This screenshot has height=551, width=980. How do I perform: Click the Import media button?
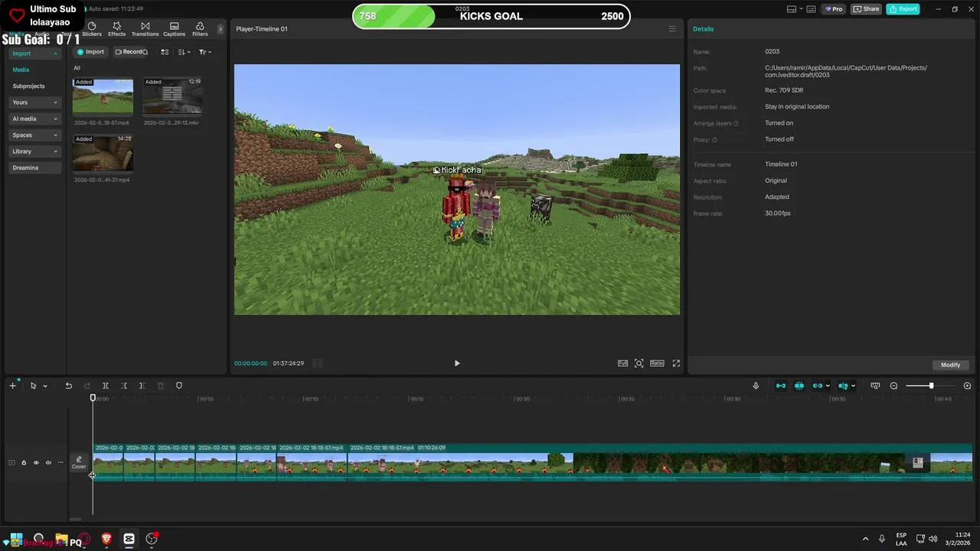(x=90, y=52)
